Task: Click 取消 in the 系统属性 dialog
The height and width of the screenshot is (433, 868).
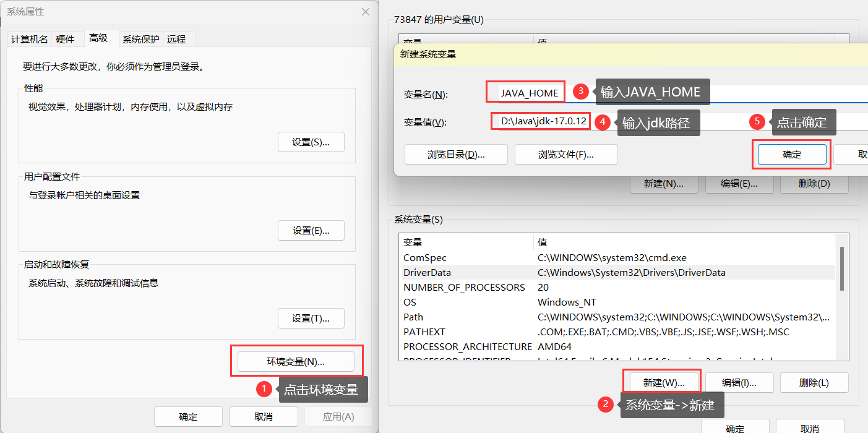Action: (x=264, y=417)
